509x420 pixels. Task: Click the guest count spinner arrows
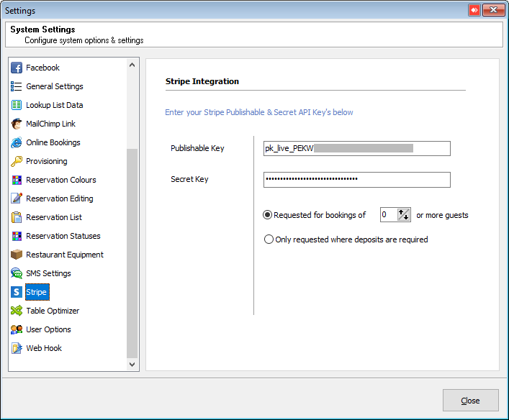pyautogui.click(x=403, y=215)
